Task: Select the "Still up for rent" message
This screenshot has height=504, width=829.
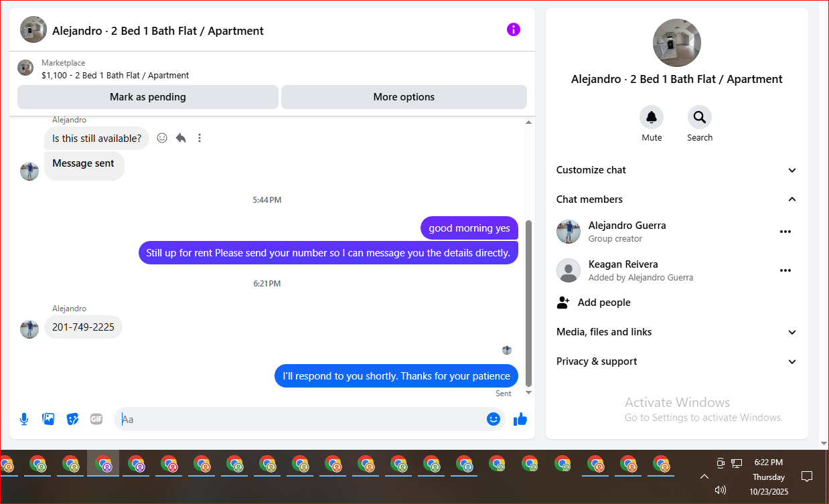Action: point(328,253)
